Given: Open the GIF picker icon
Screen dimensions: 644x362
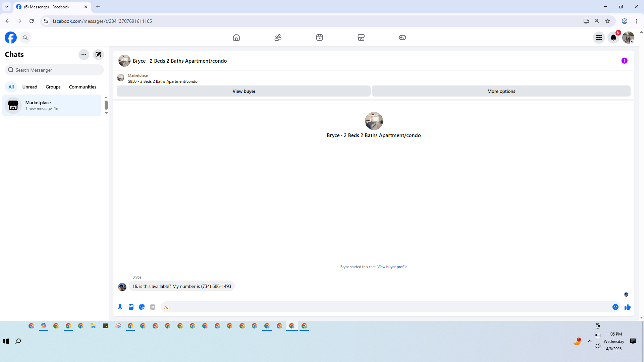Looking at the screenshot, I should (153, 307).
